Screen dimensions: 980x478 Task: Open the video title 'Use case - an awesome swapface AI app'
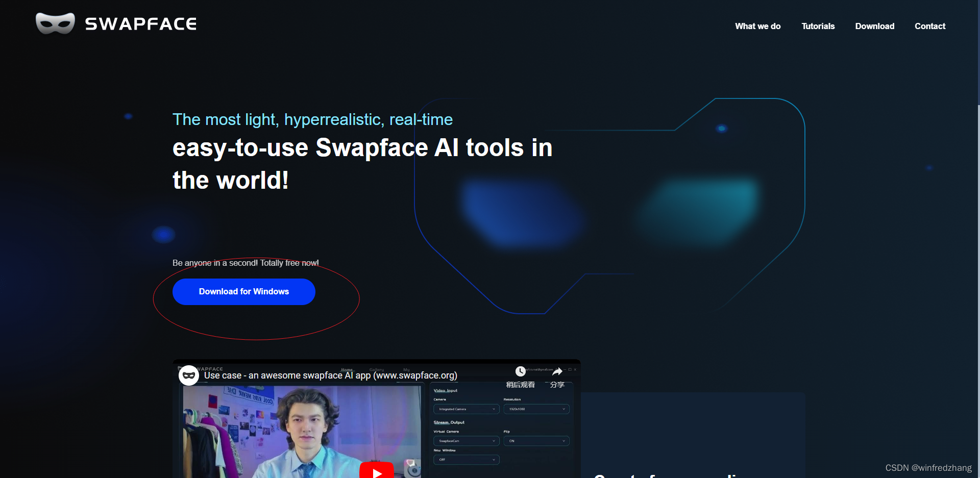330,375
